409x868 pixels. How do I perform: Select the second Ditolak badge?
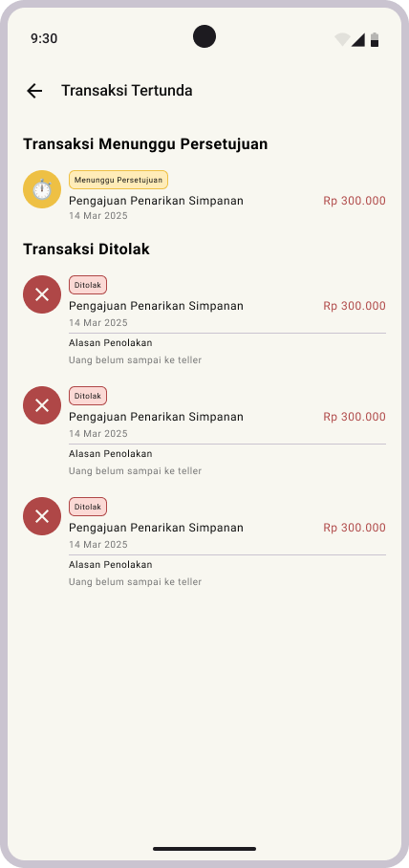[x=88, y=396]
